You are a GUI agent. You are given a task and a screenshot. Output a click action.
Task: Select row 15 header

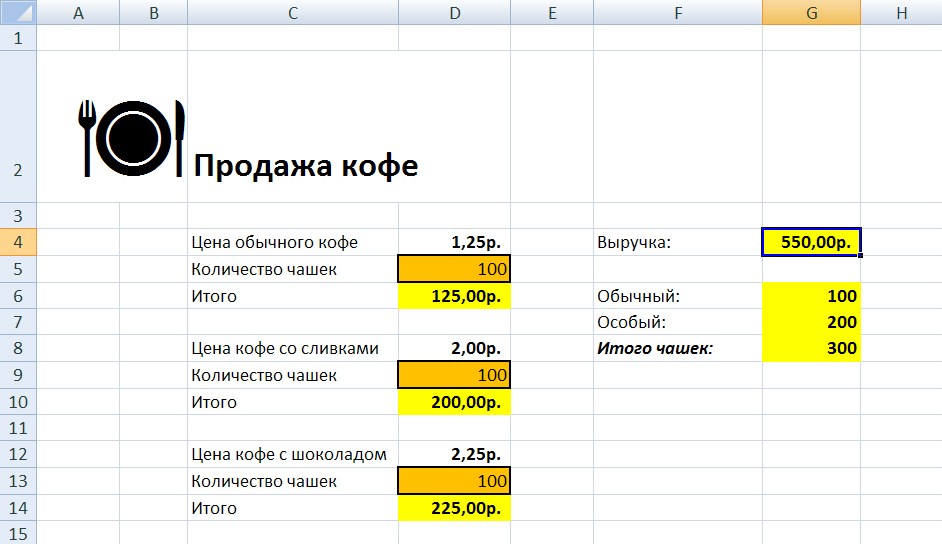click(18, 533)
